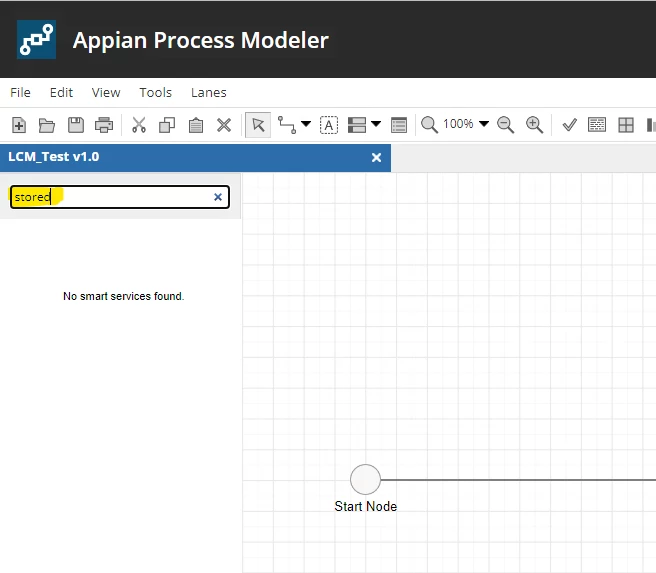
Task: Expand the swimlane dropdown arrow
Action: point(376,124)
